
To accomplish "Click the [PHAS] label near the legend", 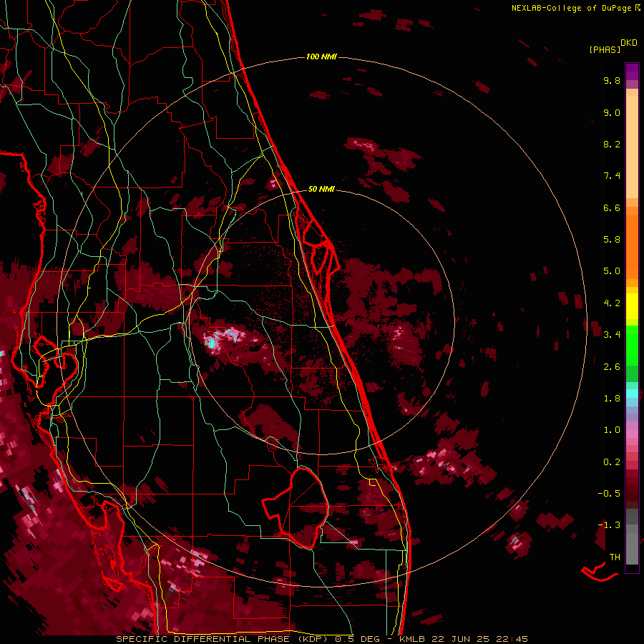I will tap(605, 49).
